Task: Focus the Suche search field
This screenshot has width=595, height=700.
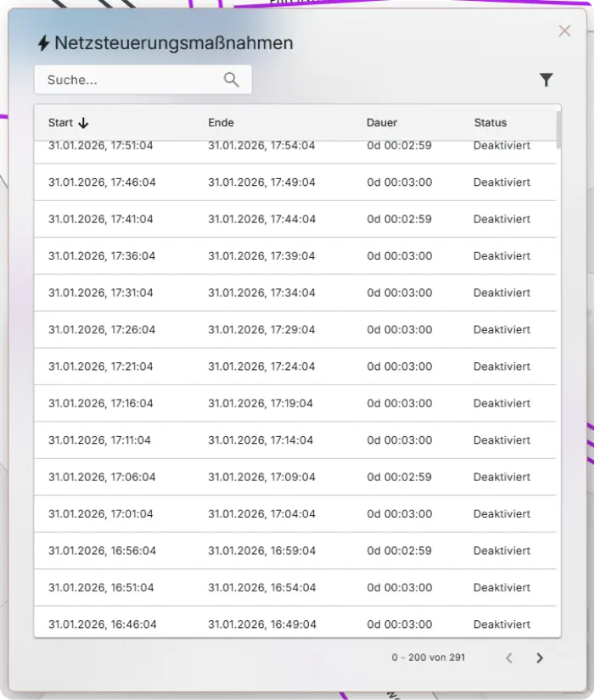Action: [143, 80]
